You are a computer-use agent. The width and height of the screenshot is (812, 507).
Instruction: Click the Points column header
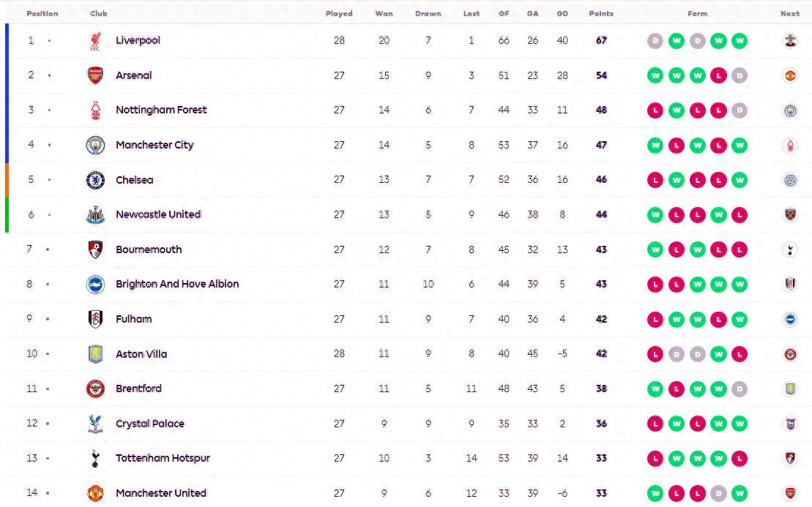pyautogui.click(x=601, y=13)
